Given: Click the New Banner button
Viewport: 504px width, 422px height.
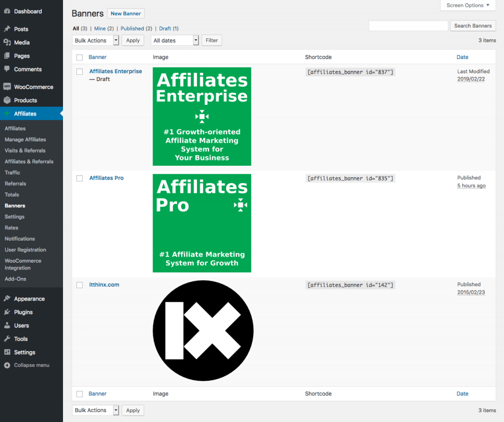Looking at the screenshot, I should point(126,13).
